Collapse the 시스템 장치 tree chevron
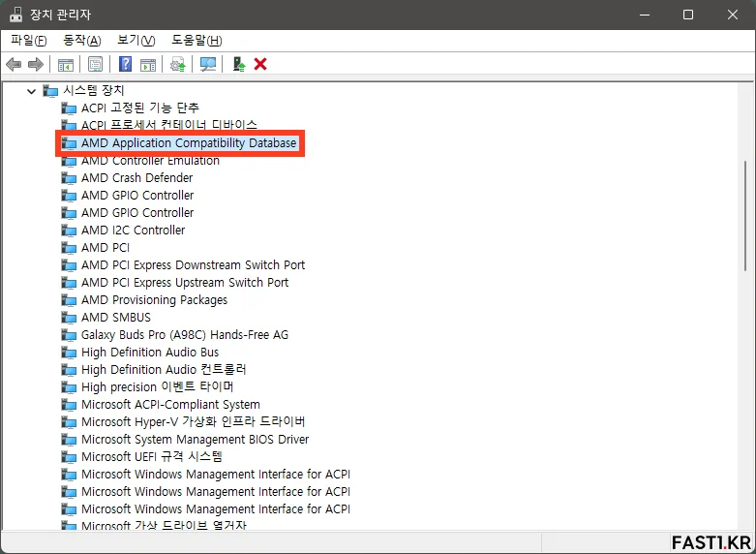Image resolution: width=756 pixels, height=554 pixels. 31,91
